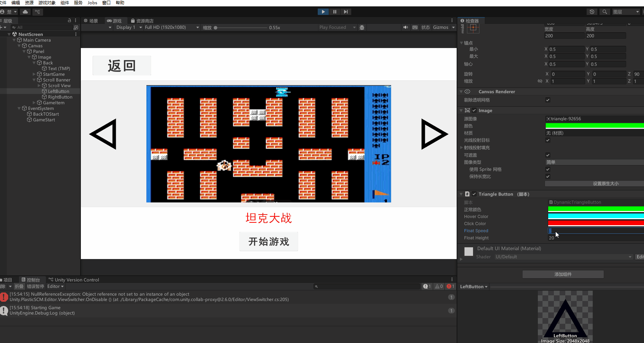Image resolution: width=644 pixels, height=343 pixels.
Task: Open the version control branch icon in toolbar
Action: (x=37, y=12)
